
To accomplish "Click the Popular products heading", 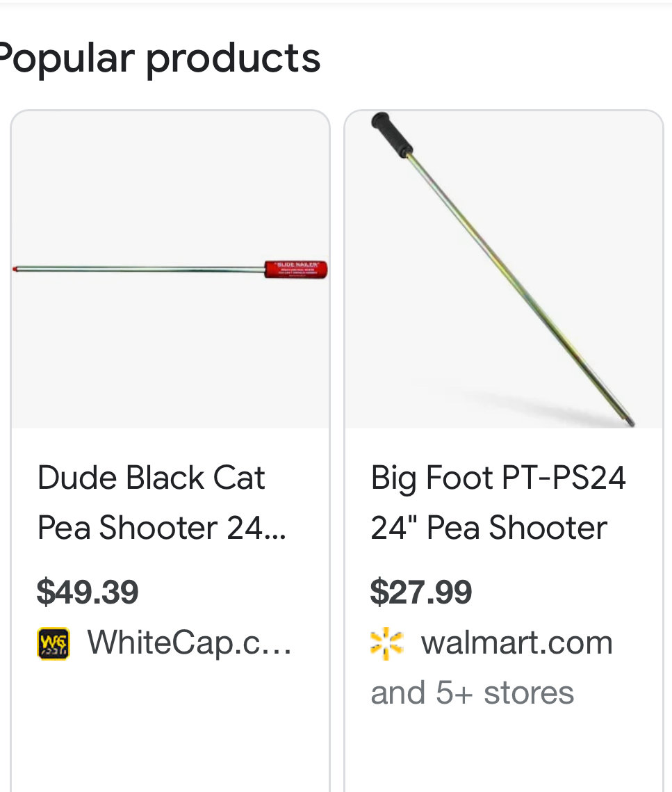I will click(x=160, y=59).
